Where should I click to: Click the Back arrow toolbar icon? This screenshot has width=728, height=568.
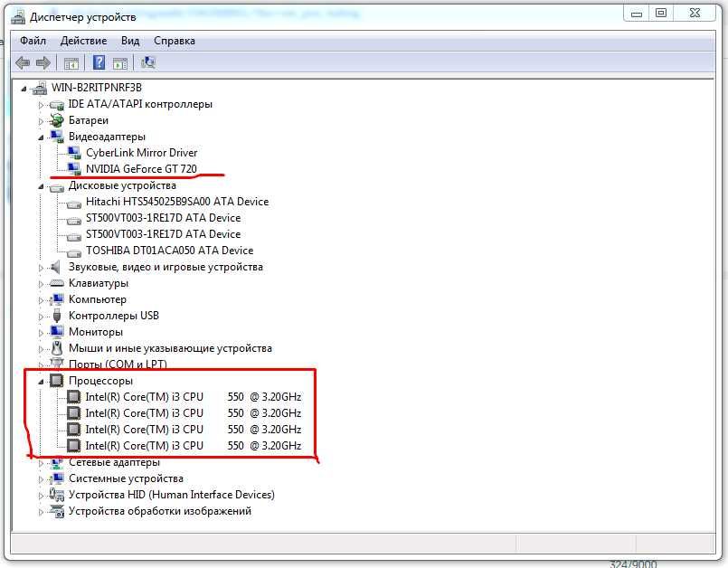23,62
